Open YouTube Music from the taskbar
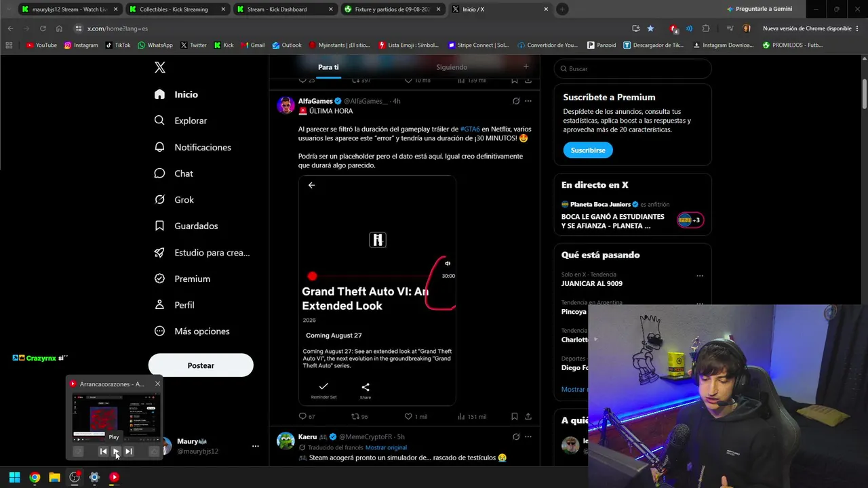868x488 pixels. coord(114,477)
